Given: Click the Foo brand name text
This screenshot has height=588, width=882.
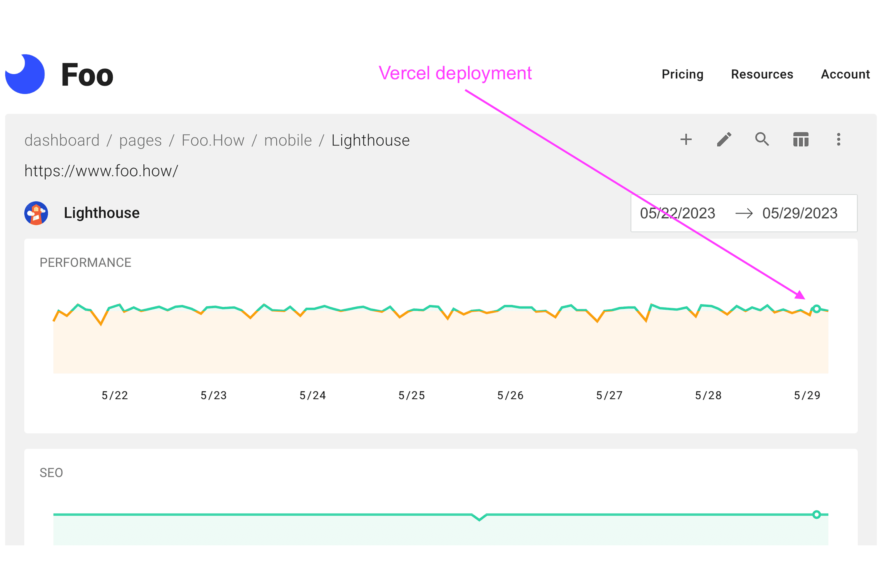Looking at the screenshot, I should point(87,75).
